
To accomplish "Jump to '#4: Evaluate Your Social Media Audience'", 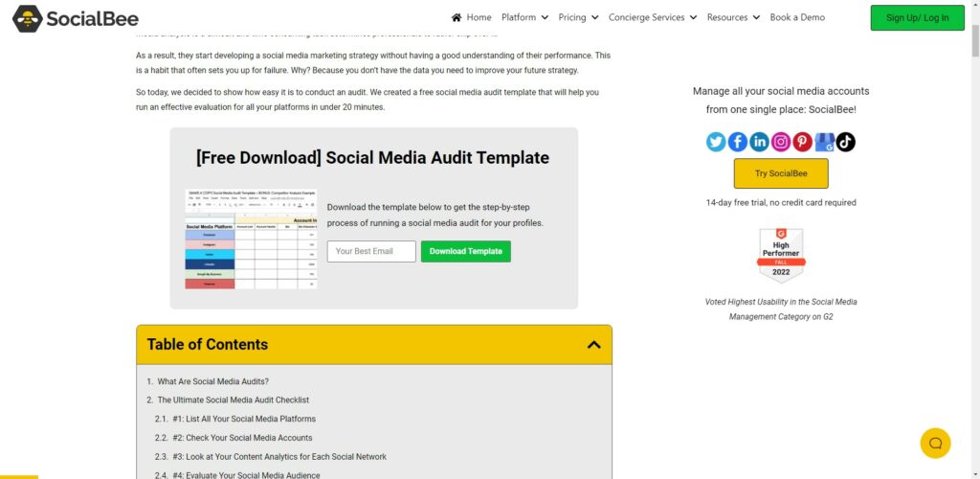I will [246, 475].
